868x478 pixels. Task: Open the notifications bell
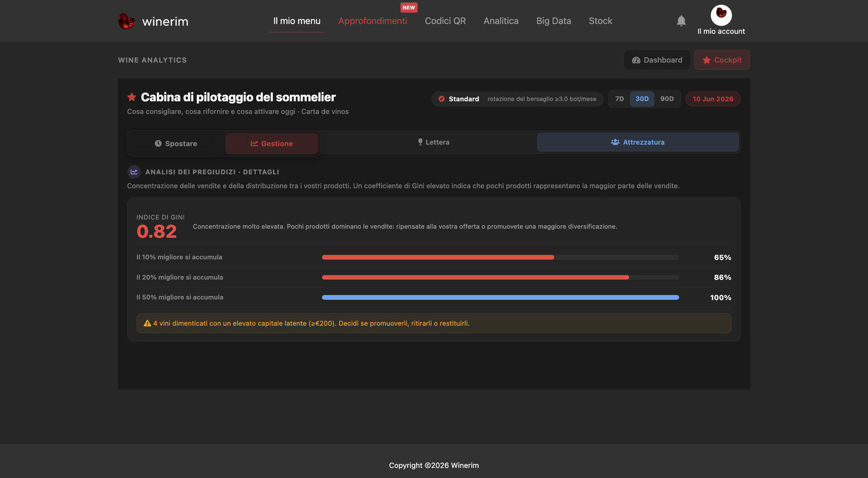[681, 21]
